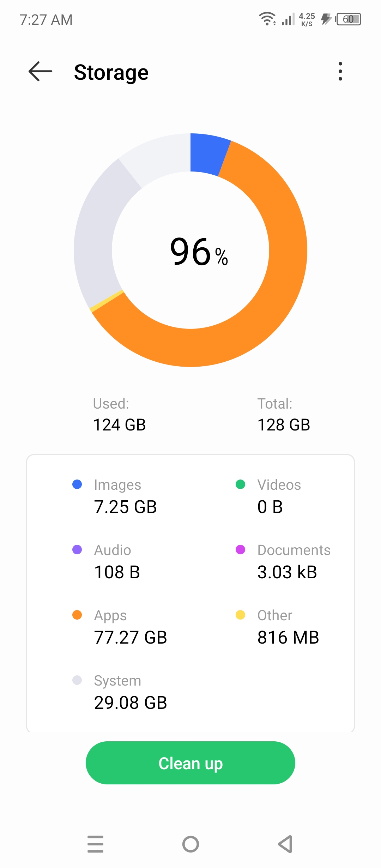Tap the purple Audio legend dot
This screenshot has width=381, height=868.
[77, 550]
